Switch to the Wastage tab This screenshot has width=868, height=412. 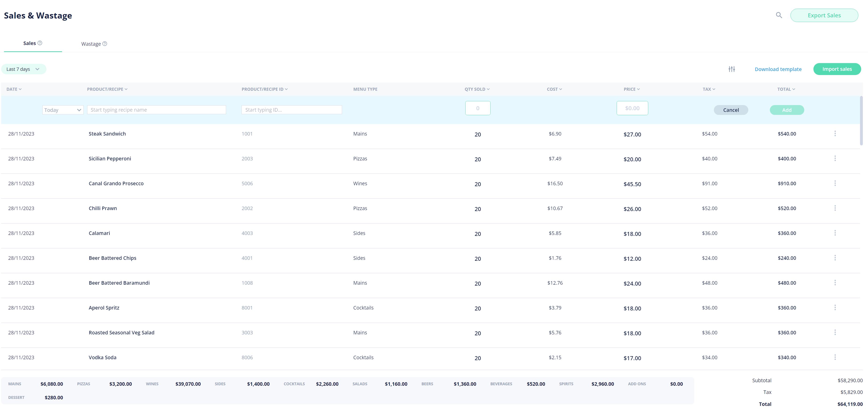tap(91, 43)
